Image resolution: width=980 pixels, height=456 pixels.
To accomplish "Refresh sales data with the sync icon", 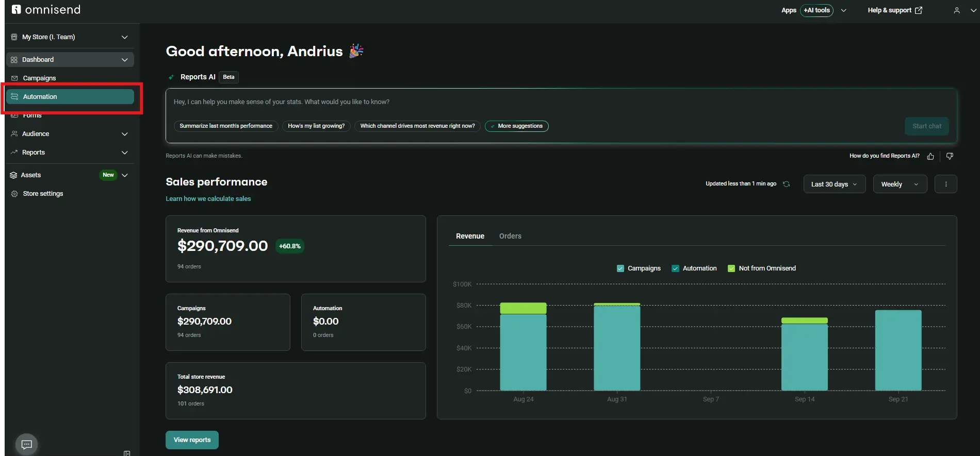I will [787, 184].
